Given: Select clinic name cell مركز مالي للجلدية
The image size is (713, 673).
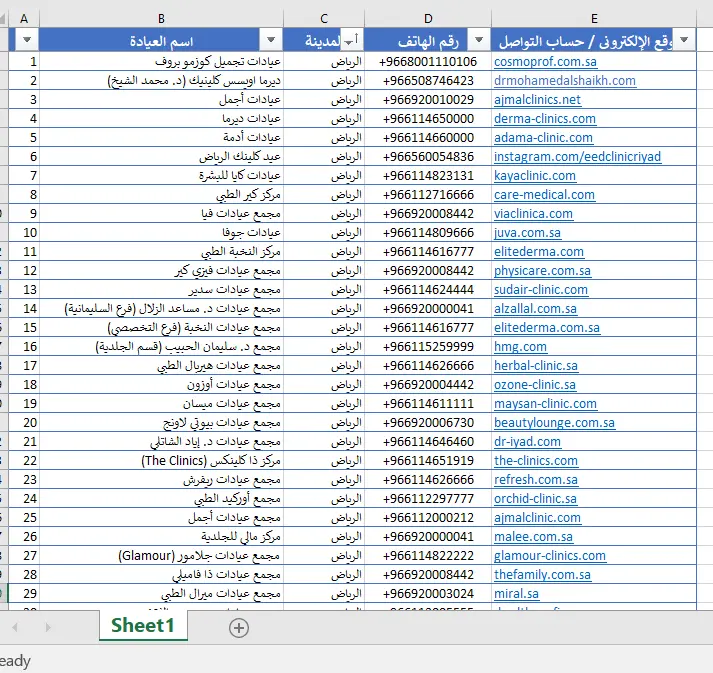Looking at the screenshot, I should pyautogui.click(x=161, y=537).
